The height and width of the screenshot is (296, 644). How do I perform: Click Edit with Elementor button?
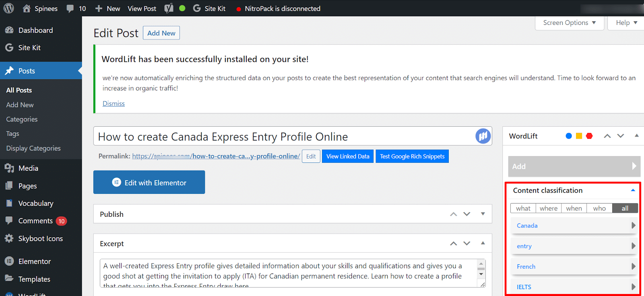tap(149, 182)
